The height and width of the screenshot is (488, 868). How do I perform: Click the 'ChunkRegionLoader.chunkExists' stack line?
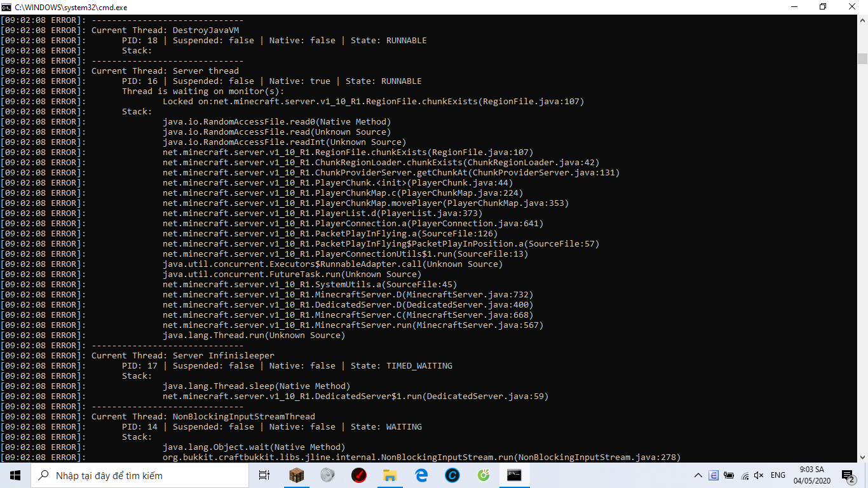pyautogui.click(x=381, y=162)
